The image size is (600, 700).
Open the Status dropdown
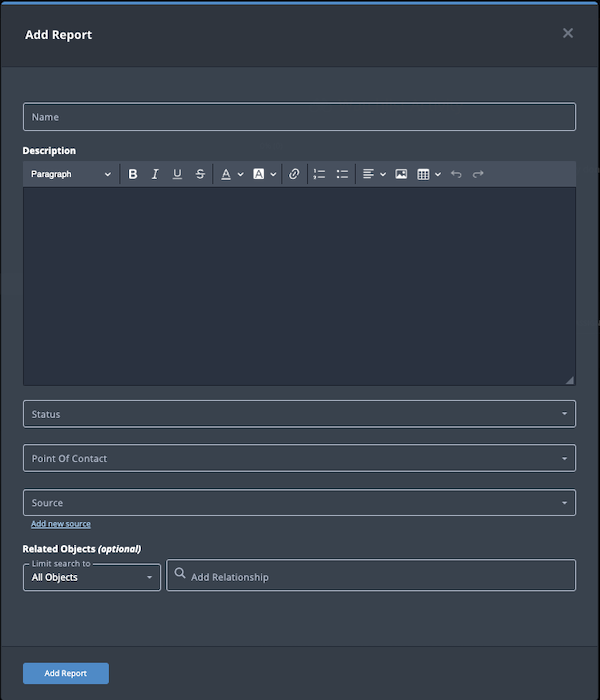pyautogui.click(x=300, y=414)
